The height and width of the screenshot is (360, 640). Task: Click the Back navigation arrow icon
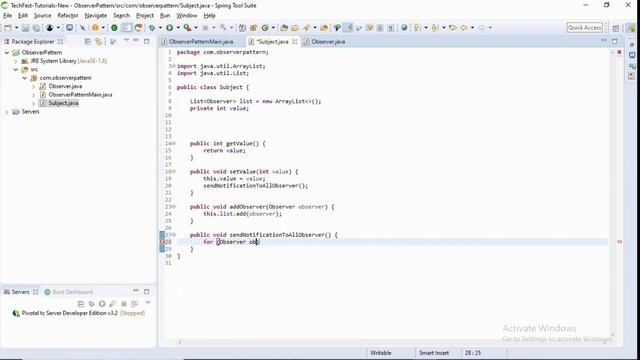click(464, 28)
